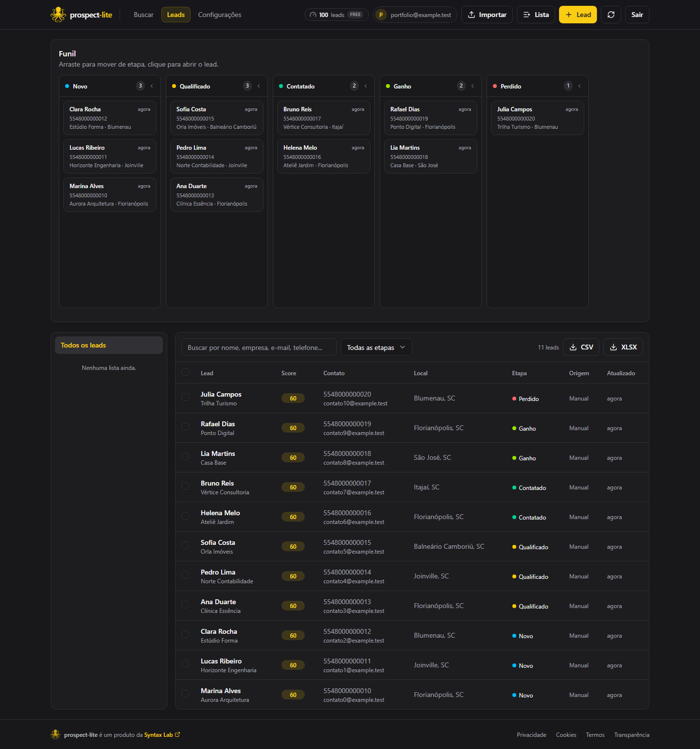Check the Bruno Reis row checkbox
The image size is (700, 749).
185,486
